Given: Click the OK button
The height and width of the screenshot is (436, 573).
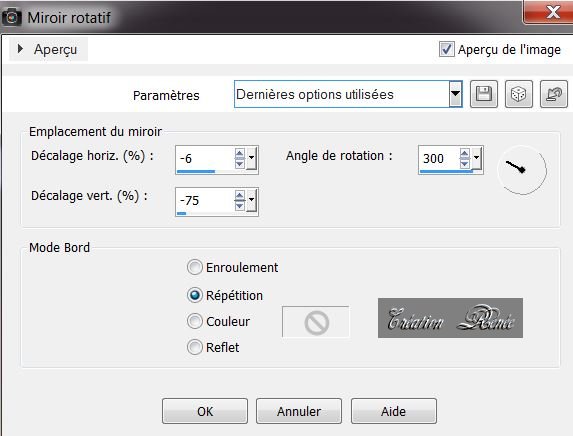Looking at the screenshot, I should click(205, 411).
